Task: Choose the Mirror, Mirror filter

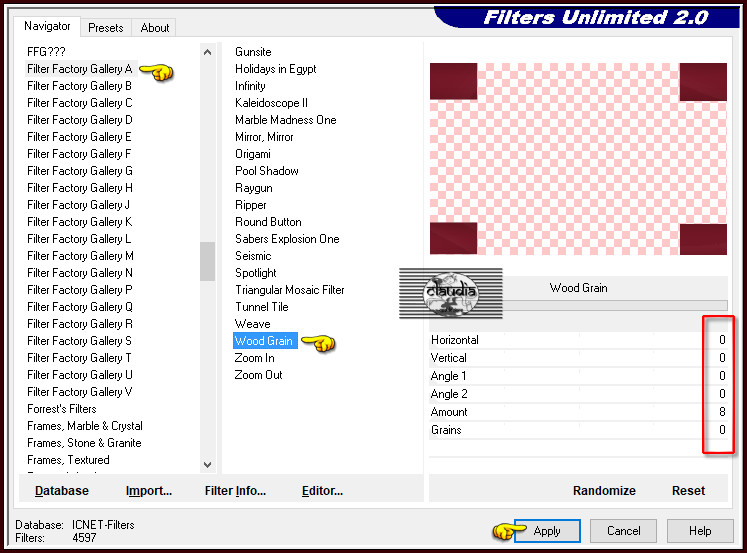Action: click(264, 137)
